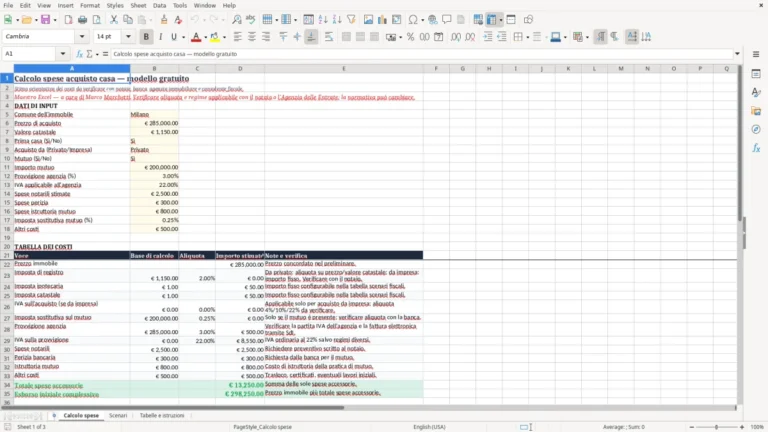Viewport: 768px width, 432px height.
Task: Open the Sheet menu
Action: click(138, 5)
